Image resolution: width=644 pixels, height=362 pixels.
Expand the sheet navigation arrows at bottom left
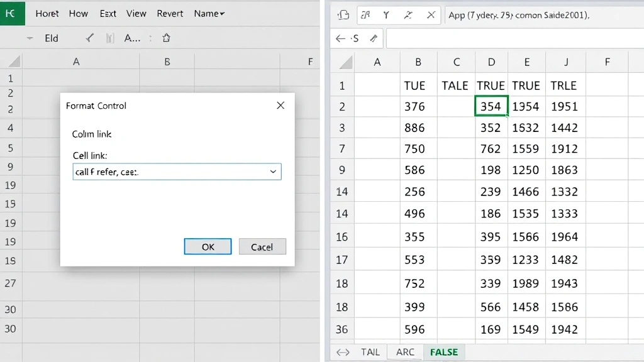341,352
